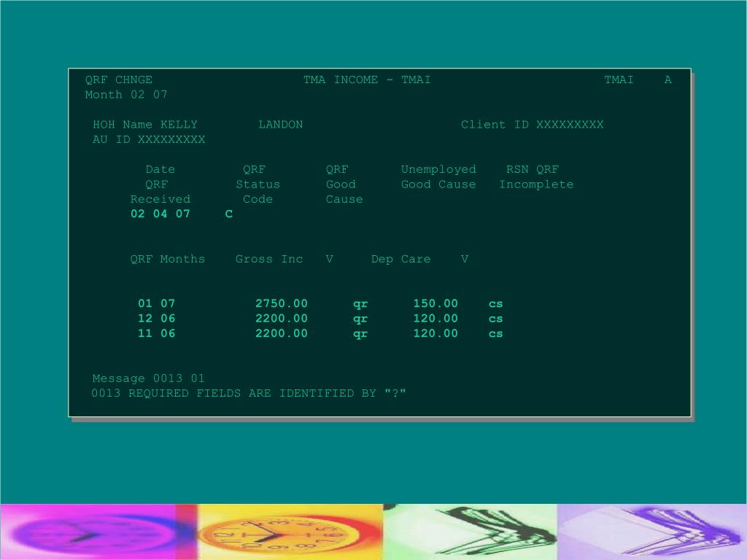Click the Gross Inc value 2750.00
This screenshot has width=747, height=560.
click(281, 303)
